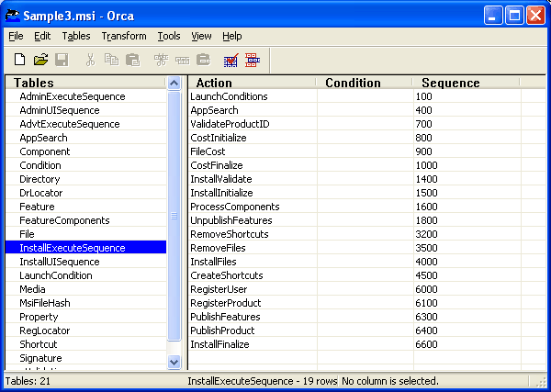Screen dimensions: 551x392
Task: Click the red tables toolbar icon
Action: tap(253, 60)
